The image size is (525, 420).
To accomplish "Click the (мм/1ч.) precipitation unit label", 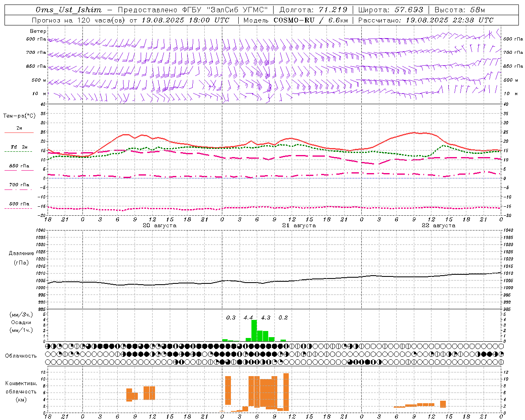I will (x=21, y=330).
